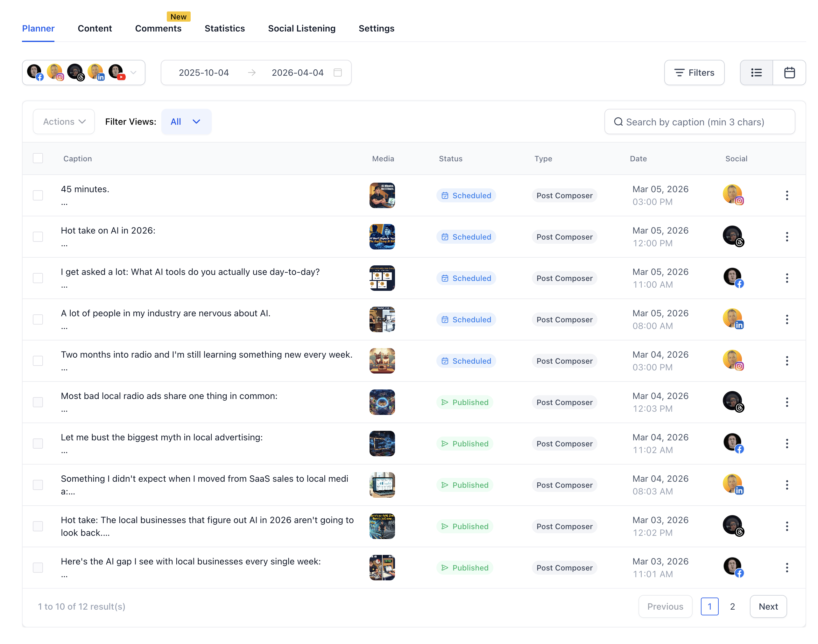Viewport: 818px width, 644px height.
Task: Open options menu for the AI gap post
Action: point(787,567)
